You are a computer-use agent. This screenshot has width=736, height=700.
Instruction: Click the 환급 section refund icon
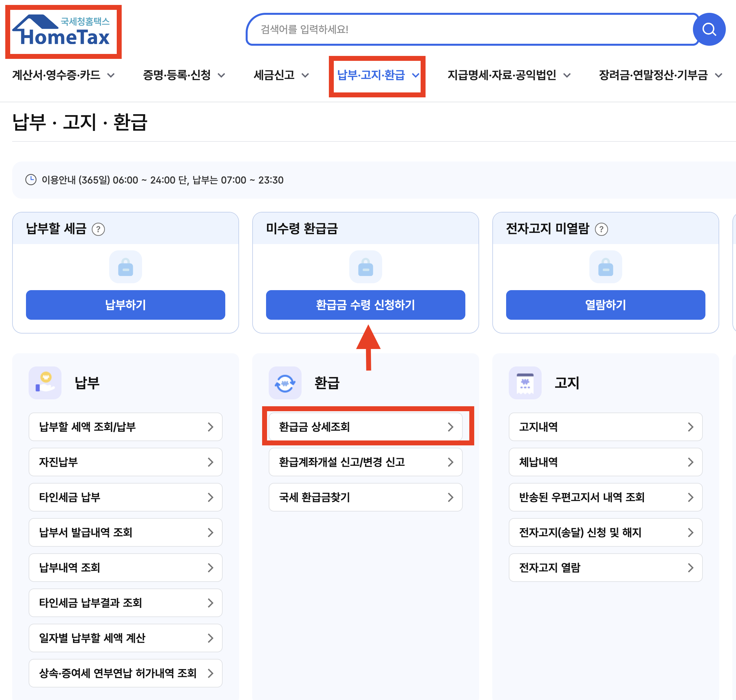[285, 383]
